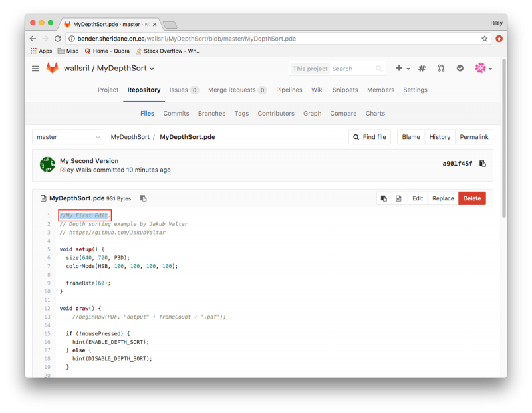Copy source to clipboard icon beside Raw
The height and width of the screenshot is (413, 532).
click(384, 198)
